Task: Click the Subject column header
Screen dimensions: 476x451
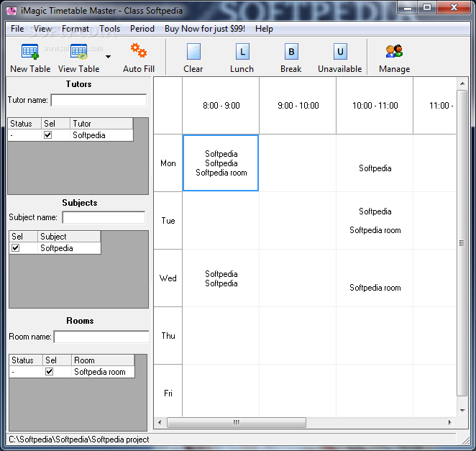Action: (x=69, y=237)
